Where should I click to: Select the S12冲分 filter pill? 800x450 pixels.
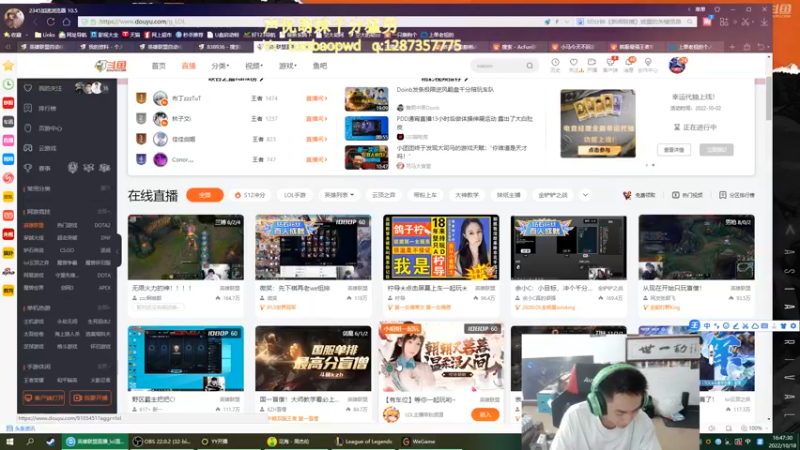tap(250, 195)
